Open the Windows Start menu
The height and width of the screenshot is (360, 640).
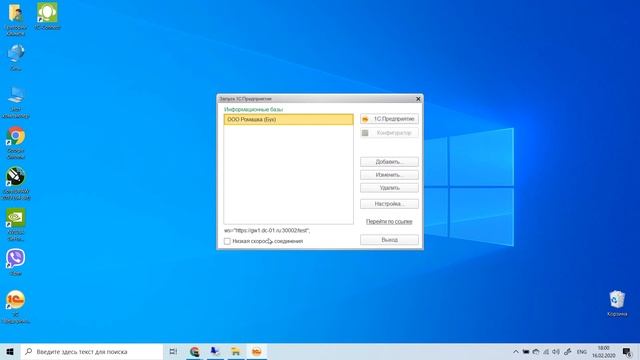click(x=10, y=351)
